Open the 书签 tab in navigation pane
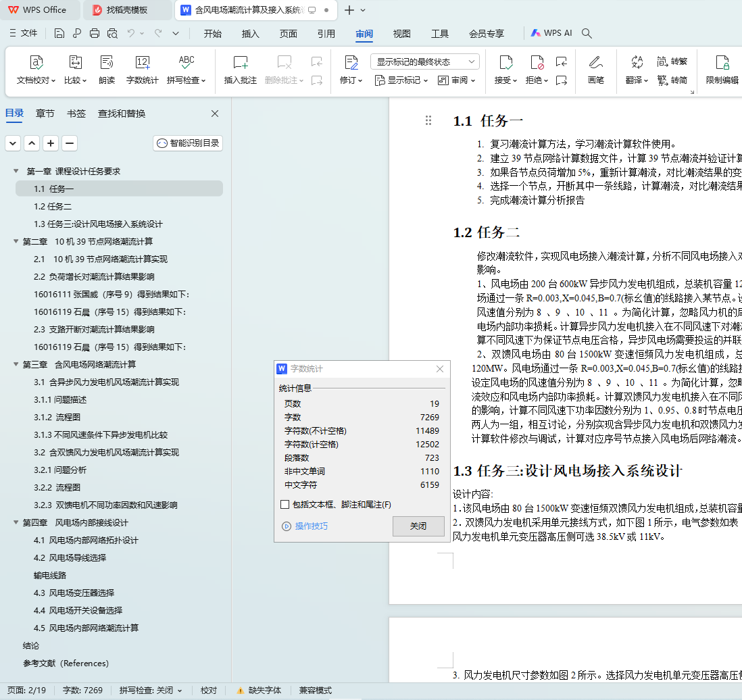The height and width of the screenshot is (700, 742). (76, 114)
